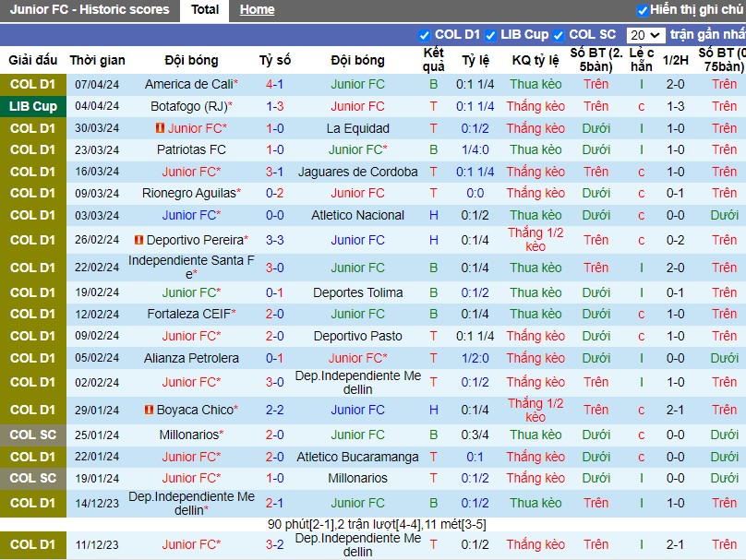Toggle the COL SC checkbox
Screen dimensions: 746x560
click(559, 35)
